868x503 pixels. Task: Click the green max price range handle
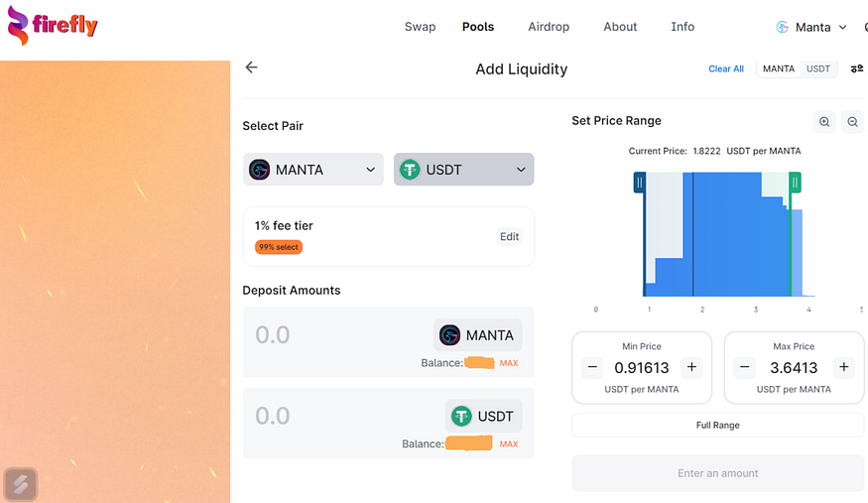tap(795, 183)
